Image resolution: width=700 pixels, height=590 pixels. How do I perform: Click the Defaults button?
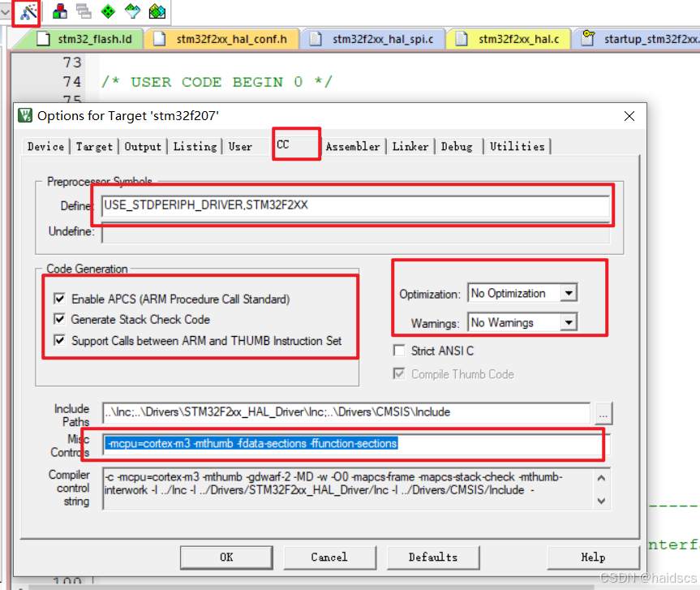point(433,557)
